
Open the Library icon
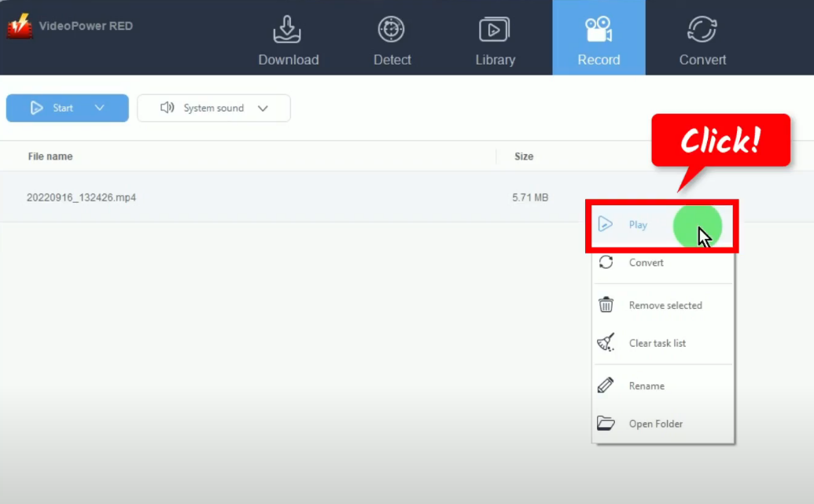click(495, 31)
